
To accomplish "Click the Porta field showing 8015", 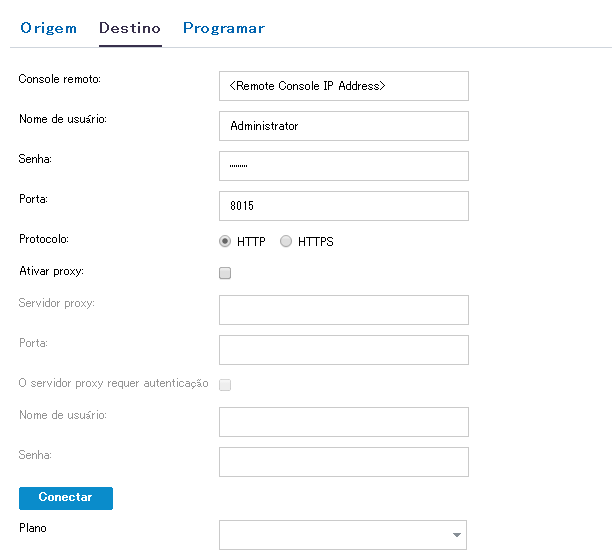I will (343, 206).
